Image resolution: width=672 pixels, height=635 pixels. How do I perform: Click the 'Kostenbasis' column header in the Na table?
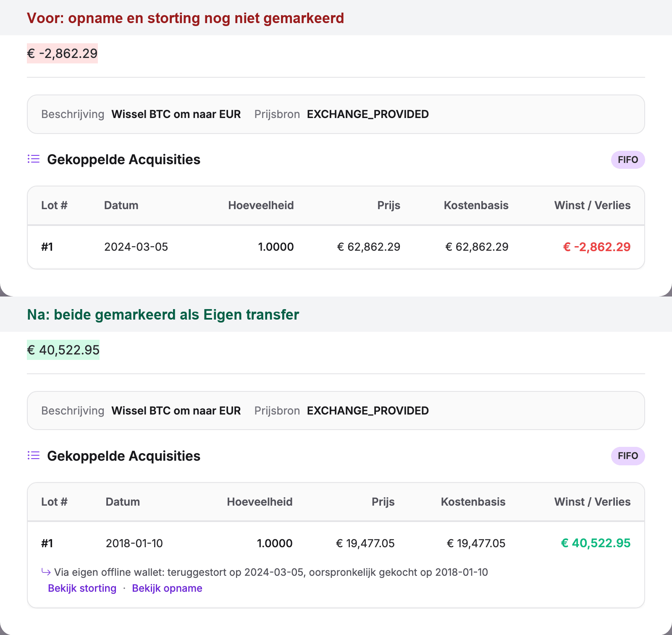[x=473, y=502]
